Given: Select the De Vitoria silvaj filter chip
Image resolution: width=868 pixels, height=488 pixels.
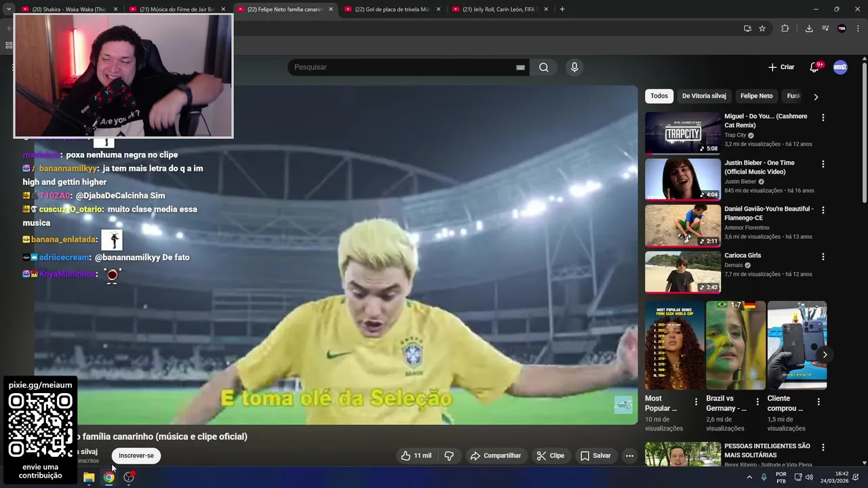Looking at the screenshot, I should point(704,96).
